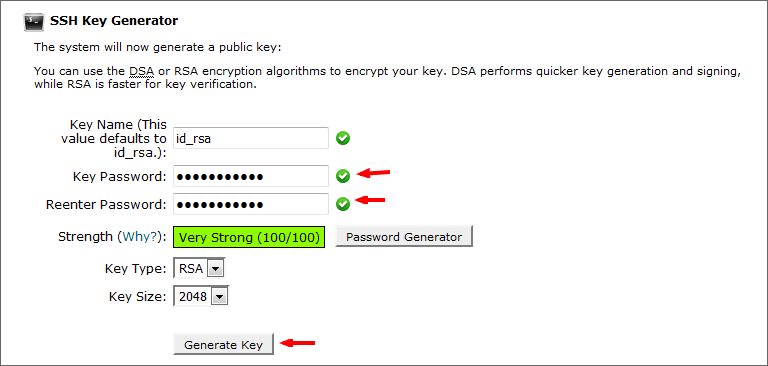This screenshot has height=366, width=768.
Task: Click the green checkmark beside Reenter Password field
Action: pos(343,204)
